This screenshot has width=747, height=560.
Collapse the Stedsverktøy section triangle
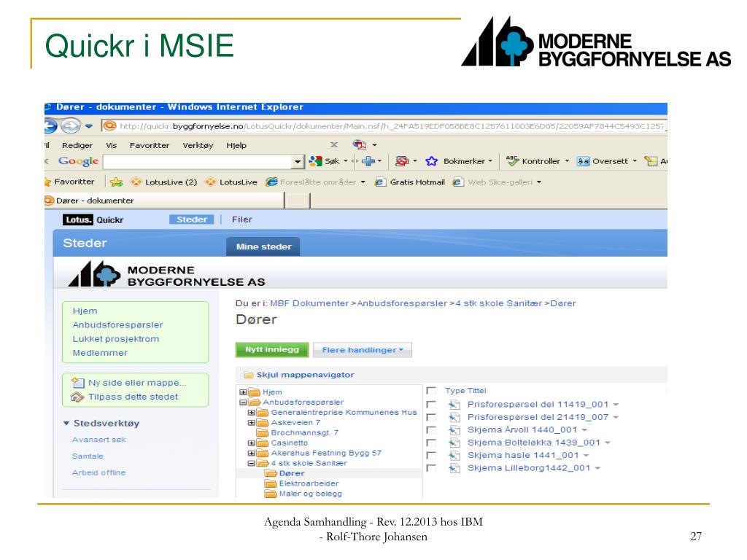pos(66,423)
